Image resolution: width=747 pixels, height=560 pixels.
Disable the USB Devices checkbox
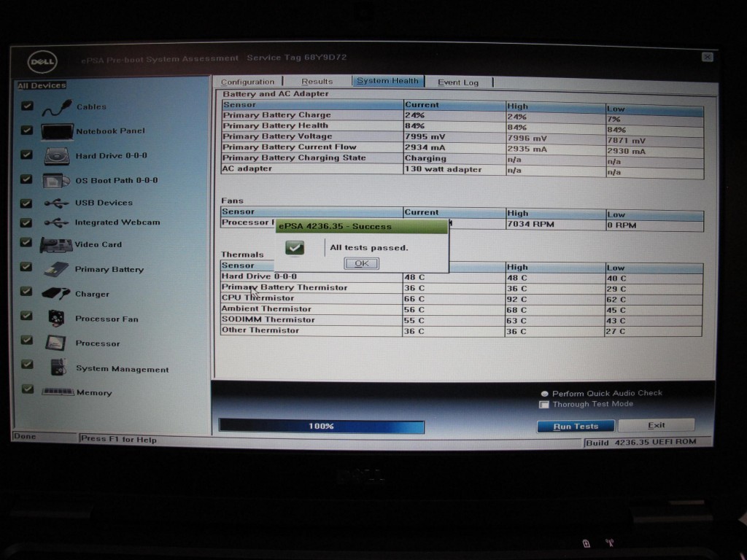click(26, 203)
